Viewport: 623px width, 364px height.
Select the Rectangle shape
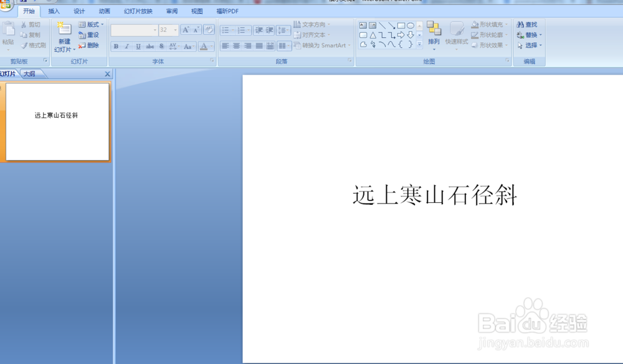point(401,26)
